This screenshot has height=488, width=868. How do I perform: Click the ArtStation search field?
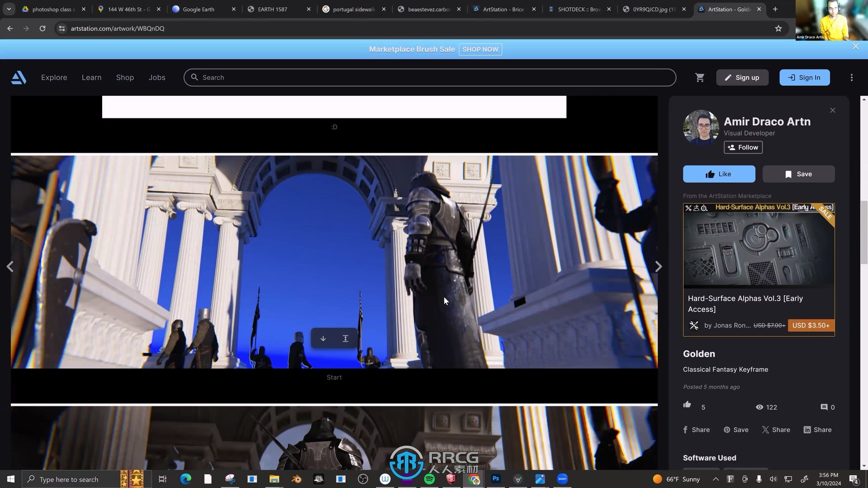(x=429, y=78)
